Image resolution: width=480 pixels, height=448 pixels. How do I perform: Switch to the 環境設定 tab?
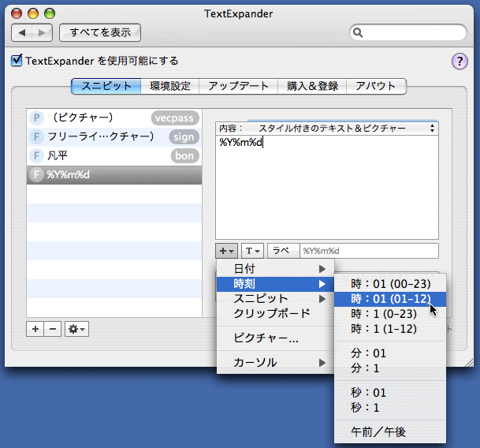(170, 86)
